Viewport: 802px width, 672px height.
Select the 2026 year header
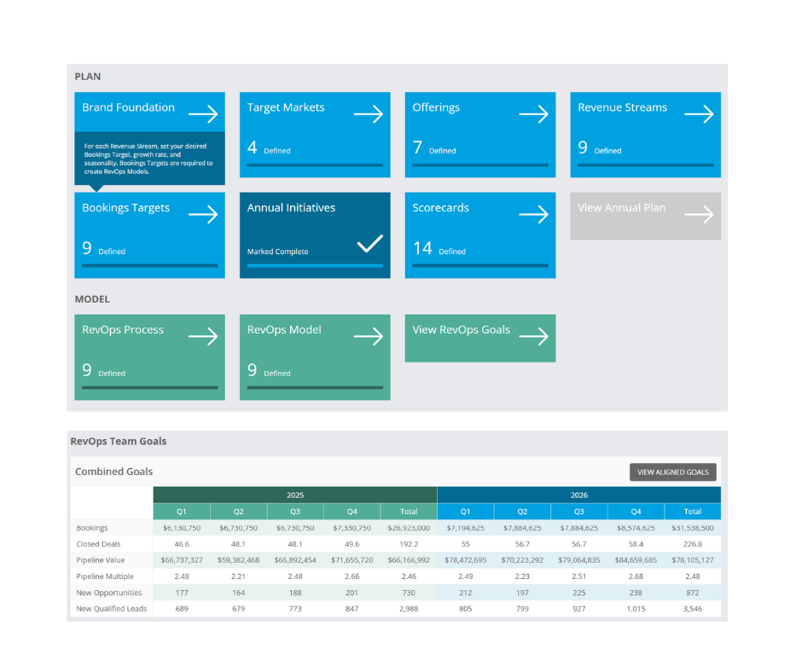(x=578, y=495)
